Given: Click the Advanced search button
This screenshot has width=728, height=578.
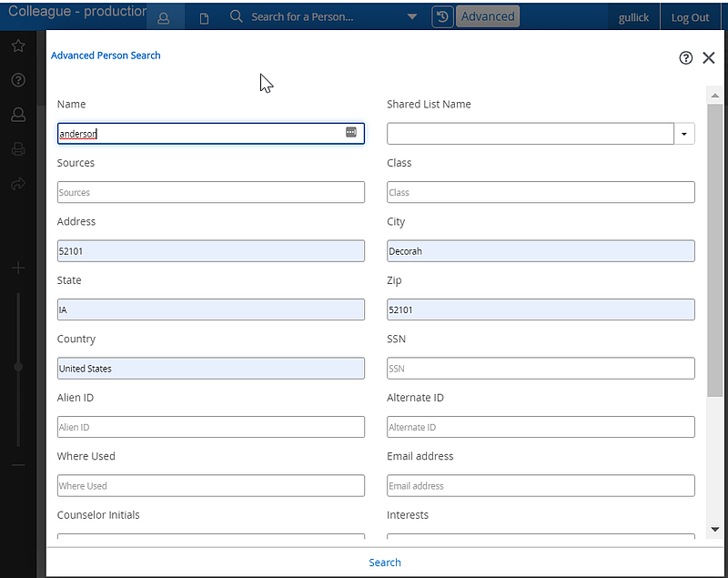Looking at the screenshot, I should (x=487, y=16).
